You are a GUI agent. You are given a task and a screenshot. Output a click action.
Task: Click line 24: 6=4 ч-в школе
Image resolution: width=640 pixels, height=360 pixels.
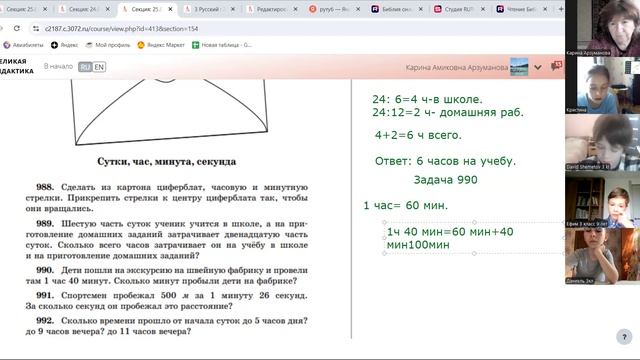(x=427, y=99)
